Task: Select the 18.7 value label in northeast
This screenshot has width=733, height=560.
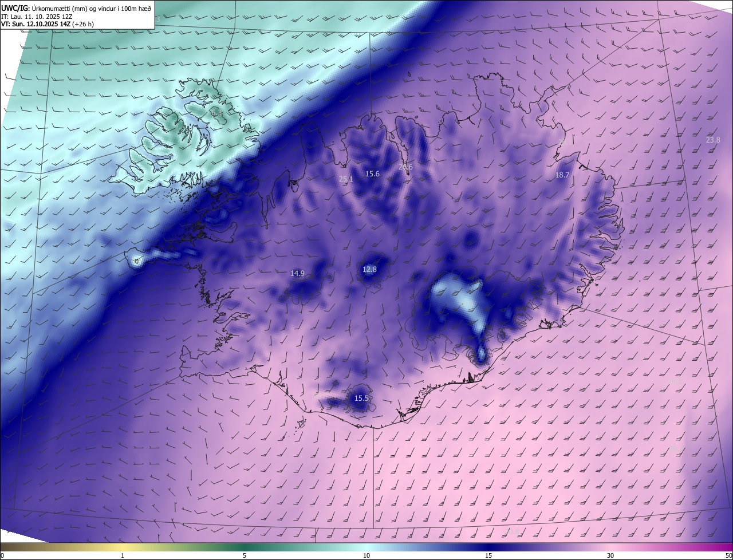Action: (x=562, y=175)
